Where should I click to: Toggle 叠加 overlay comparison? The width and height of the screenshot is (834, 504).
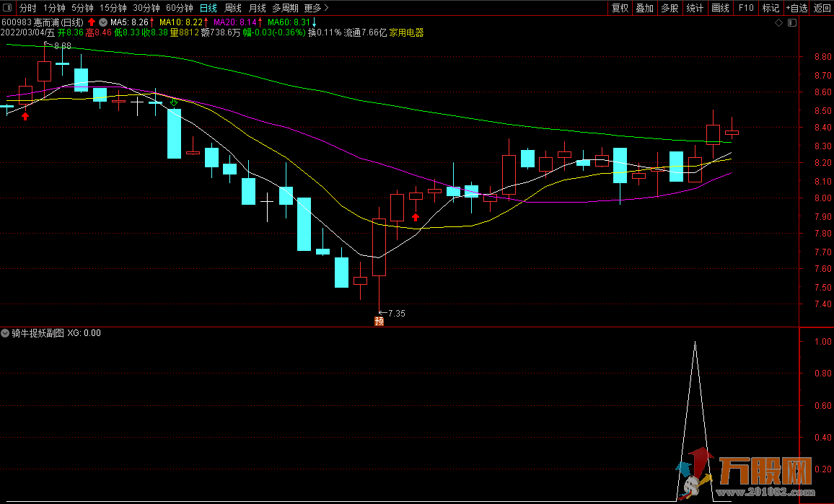pyautogui.click(x=644, y=8)
